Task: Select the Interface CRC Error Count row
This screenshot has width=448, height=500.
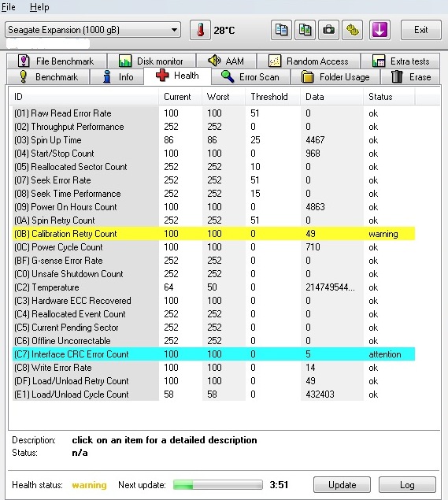Action: click(x=213, y=354)
